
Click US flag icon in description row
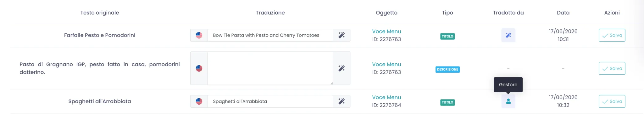click(x=199, y=68)
